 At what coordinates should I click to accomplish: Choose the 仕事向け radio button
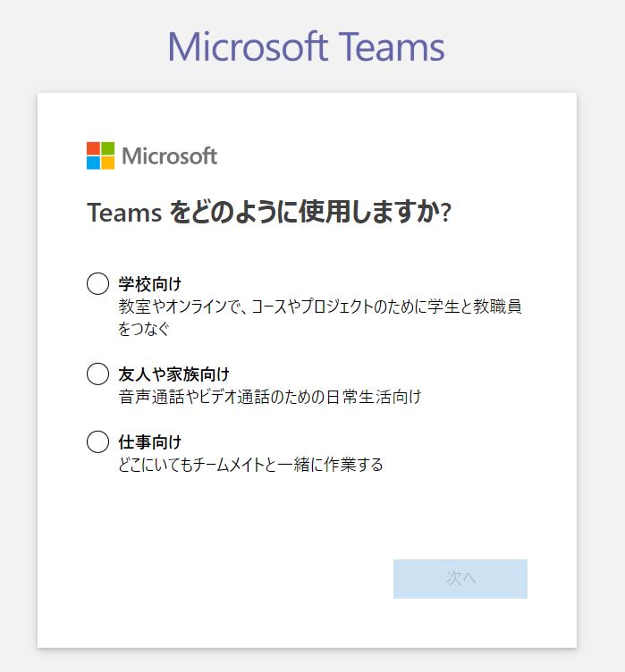(x=97, y=441)
